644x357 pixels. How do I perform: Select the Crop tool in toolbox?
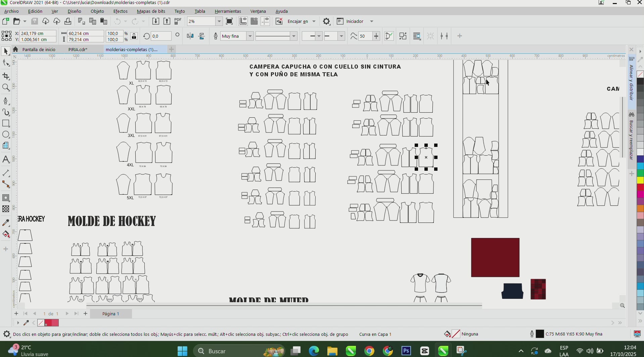coord(6,76)
